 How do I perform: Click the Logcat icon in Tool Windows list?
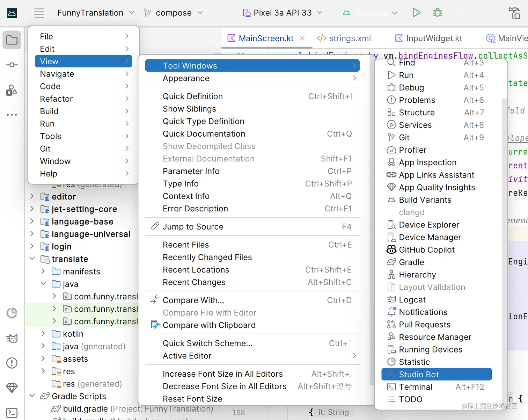click(391, 299)
